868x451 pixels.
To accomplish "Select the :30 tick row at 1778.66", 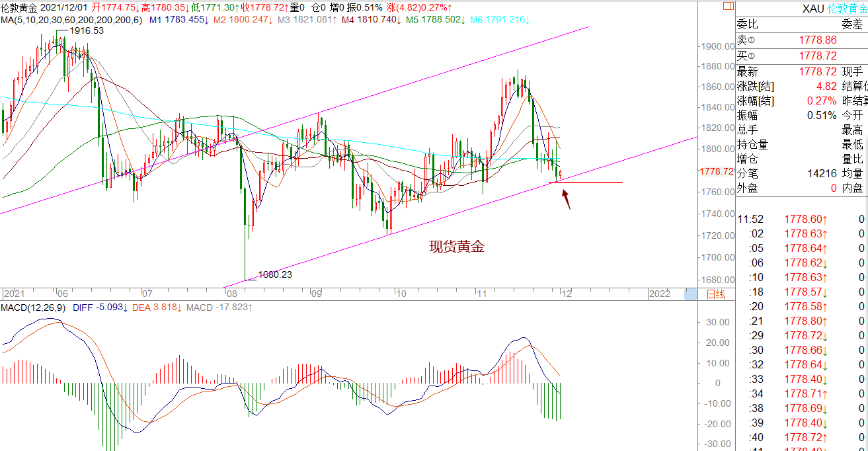I will tap(802, 350).
